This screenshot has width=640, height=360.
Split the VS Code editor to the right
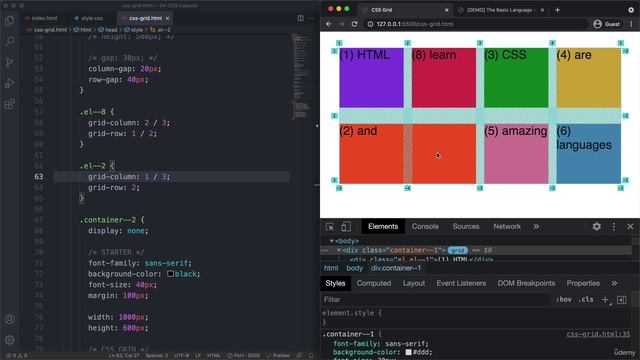300,18
